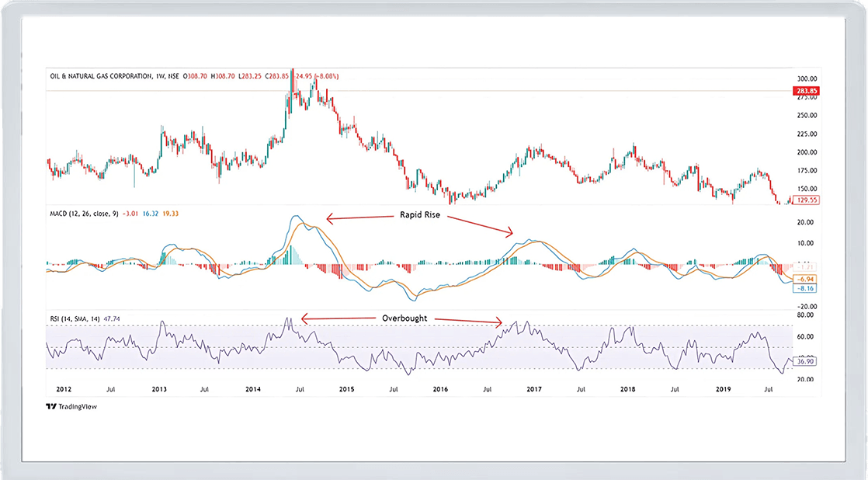Click the red arrow left of Rapid Rise
This screenshot has width=868, height=480.
(x=351, y=216)
